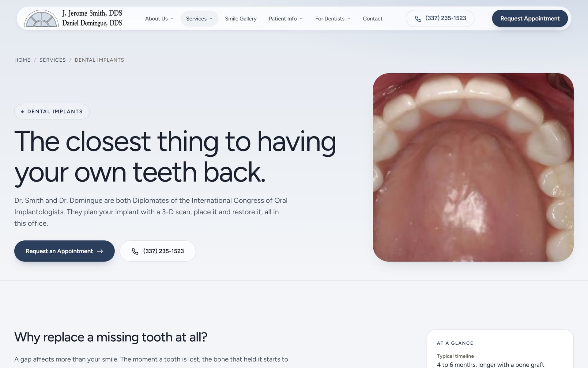Click '4 to 6 months, longer with a bone graft'
Image resolution: width=588 pixels, height=368 pixels.
pos(490,365)
